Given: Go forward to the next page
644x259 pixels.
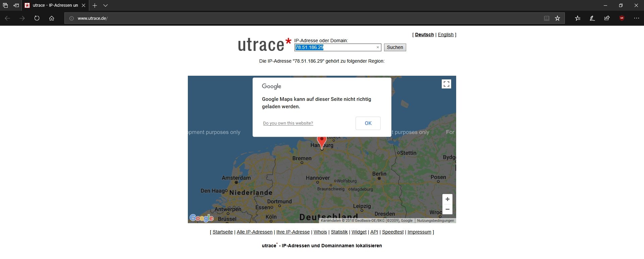Looking at the screenshot, I should 22,18.
